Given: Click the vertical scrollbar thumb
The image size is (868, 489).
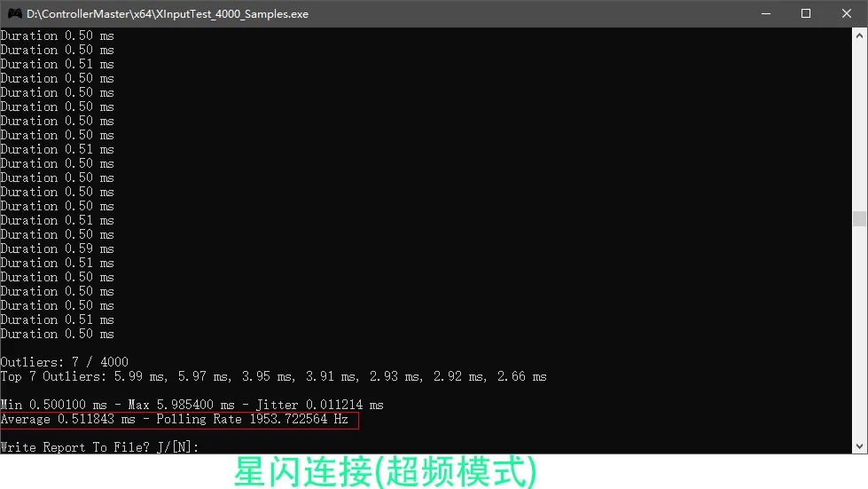Looking at the screenshot, I should tap(859, 218).
